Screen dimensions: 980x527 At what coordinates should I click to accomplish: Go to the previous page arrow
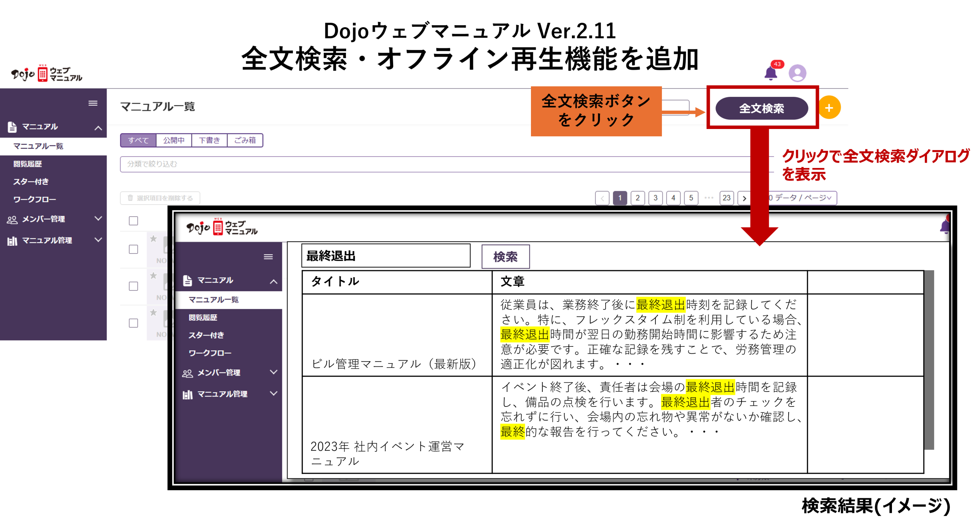coord(602,198)
